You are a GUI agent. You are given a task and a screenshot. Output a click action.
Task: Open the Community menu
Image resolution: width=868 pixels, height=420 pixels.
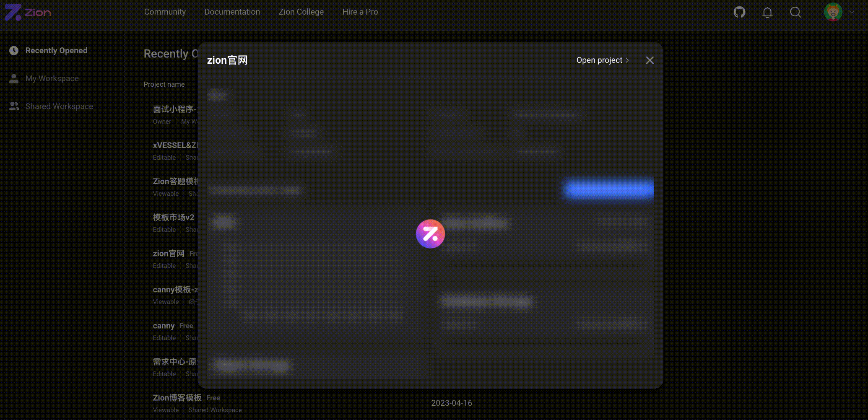[x=165, y=12]
